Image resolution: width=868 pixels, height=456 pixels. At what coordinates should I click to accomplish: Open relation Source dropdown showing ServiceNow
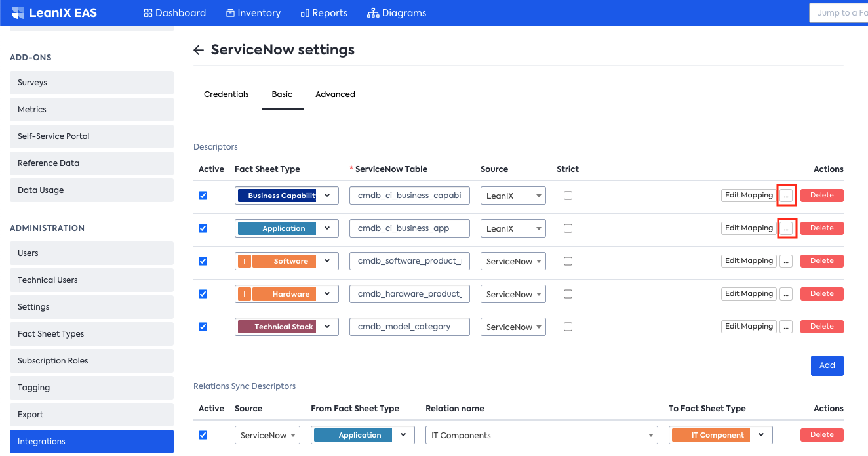click(267, 435)
